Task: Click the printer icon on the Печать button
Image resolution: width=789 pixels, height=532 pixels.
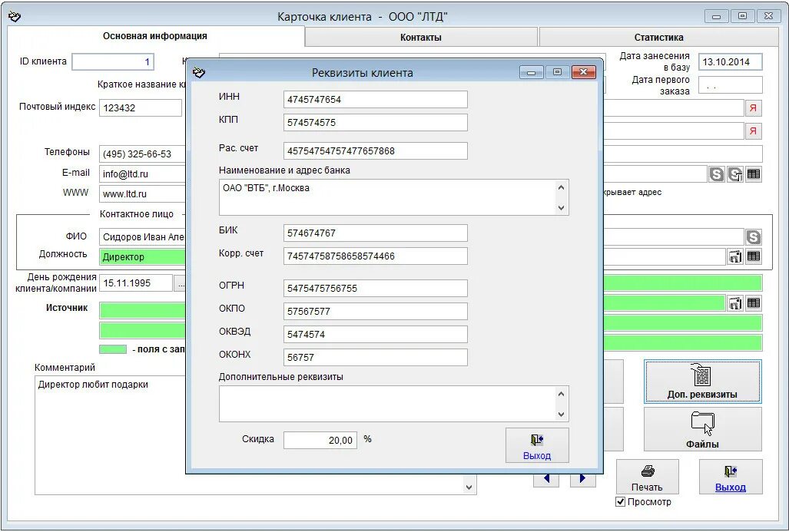Action: pos(648,471)
